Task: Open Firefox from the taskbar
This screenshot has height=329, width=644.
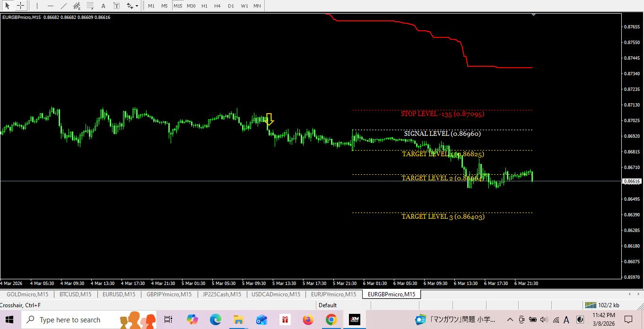Action: 308,320
